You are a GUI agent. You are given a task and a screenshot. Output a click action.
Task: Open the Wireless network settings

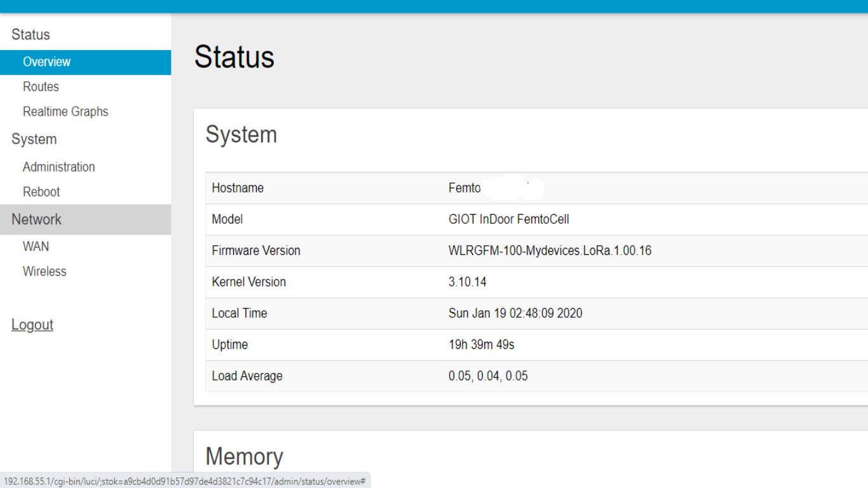pyautogui.click(x=44, y=271)
